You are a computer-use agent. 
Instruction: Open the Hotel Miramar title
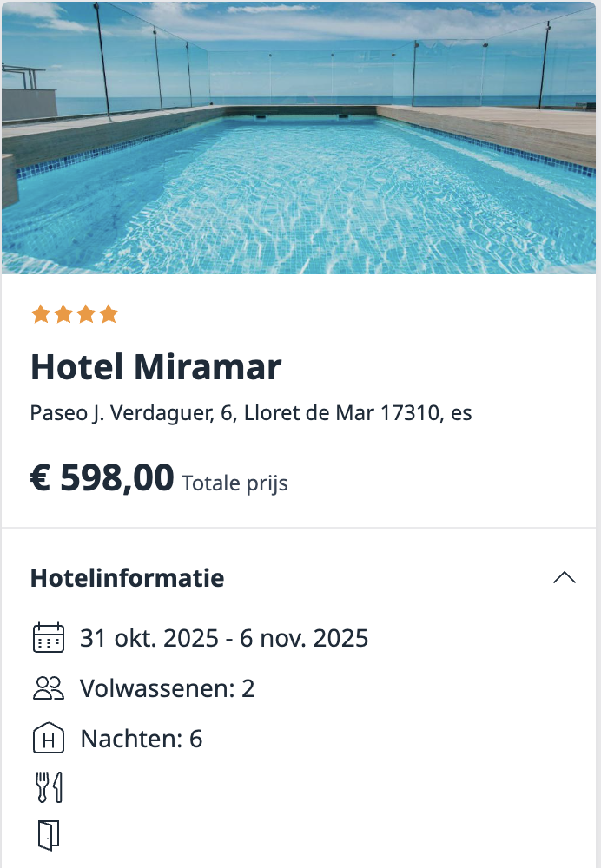click(x=156, y=367)
